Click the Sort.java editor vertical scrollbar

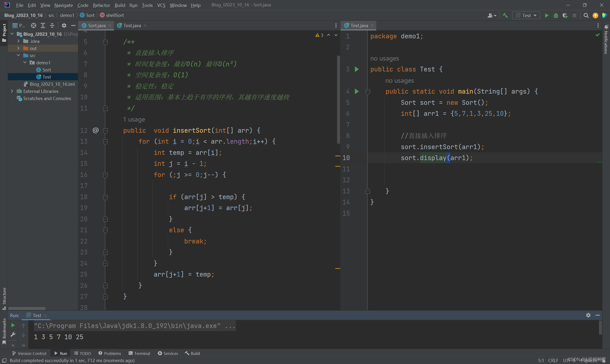click(339, 100)
